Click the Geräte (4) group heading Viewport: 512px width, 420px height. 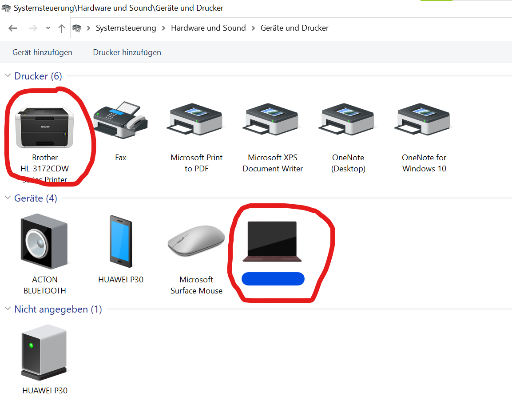click(36, 198)
